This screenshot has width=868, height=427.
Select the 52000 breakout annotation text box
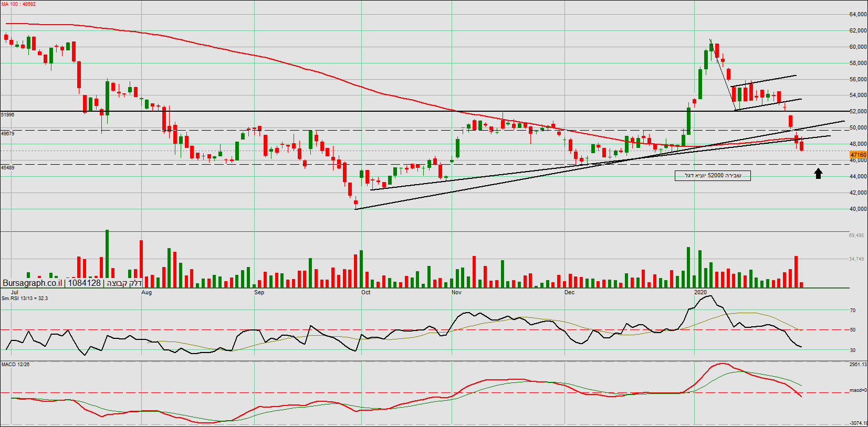tap(713, 176)
